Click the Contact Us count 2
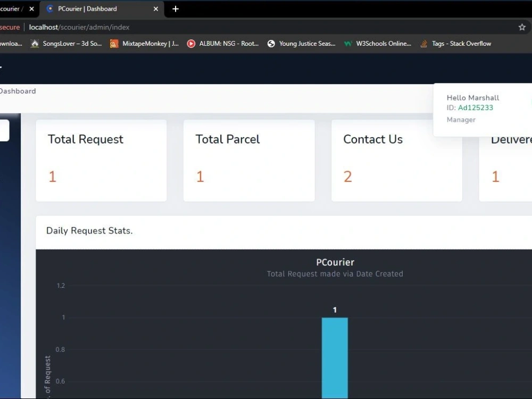This screenshot has height=399, width=532. click(348, 177)
